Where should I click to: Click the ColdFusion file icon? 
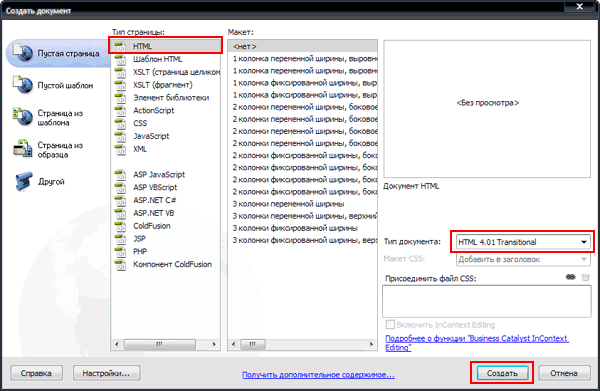pyautogui.click(x=121, y=226)
